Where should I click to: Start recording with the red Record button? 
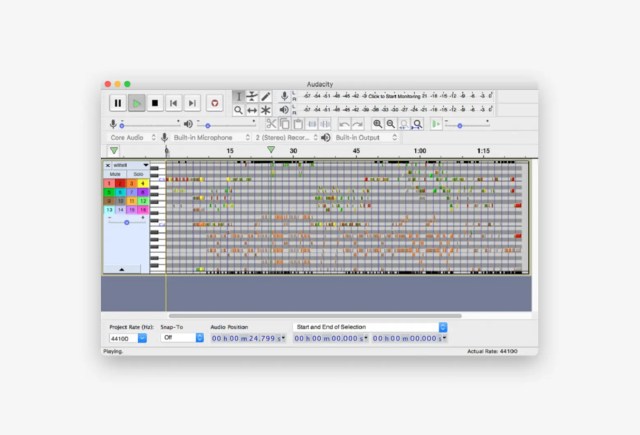pyautogui.click(x=215, y=103)
